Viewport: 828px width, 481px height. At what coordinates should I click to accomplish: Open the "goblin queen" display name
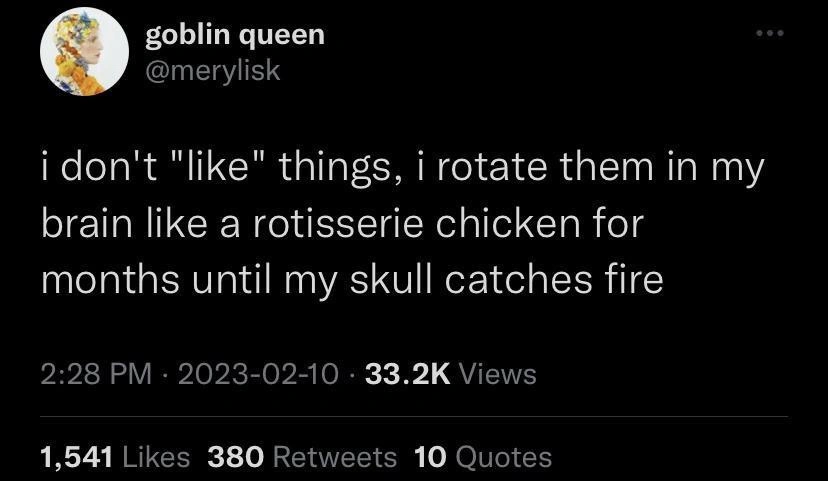[235, 34]
